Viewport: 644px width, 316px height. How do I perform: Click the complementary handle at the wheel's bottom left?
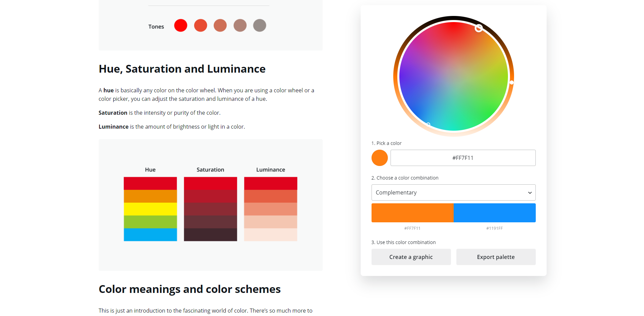[428, 125]
